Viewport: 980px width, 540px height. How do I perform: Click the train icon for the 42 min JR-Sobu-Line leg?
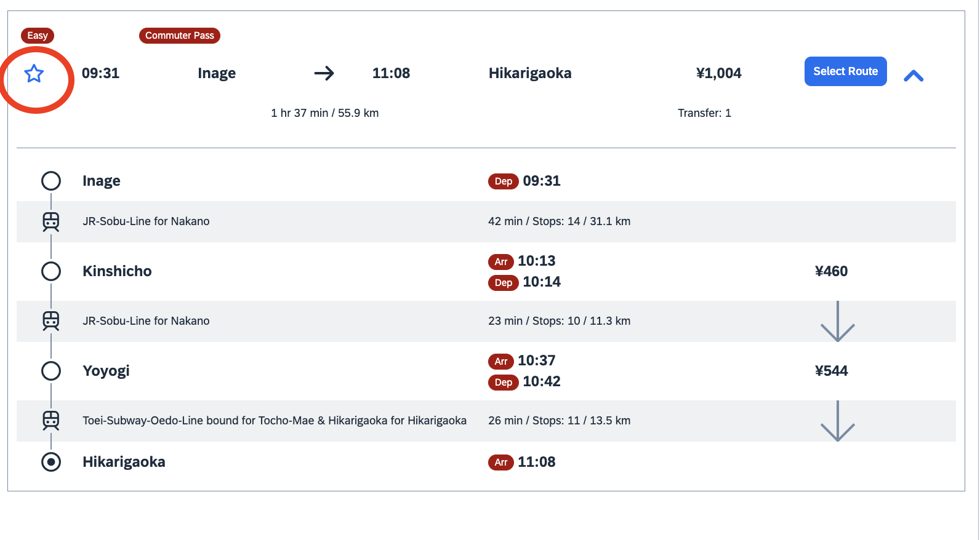coord(51,221)
